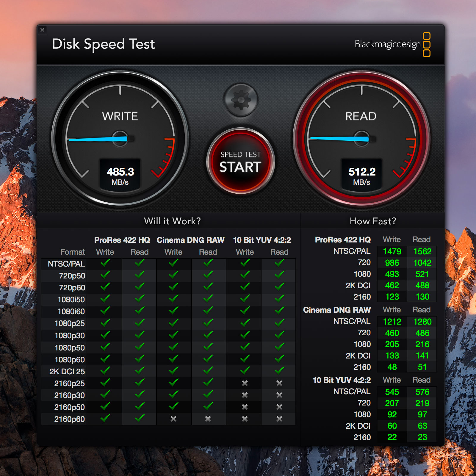The width and height of the screenshot is (476, 476).
Task: Click Cinema DNG RAW Write cross for 2160p60
Action: [173, 419]
